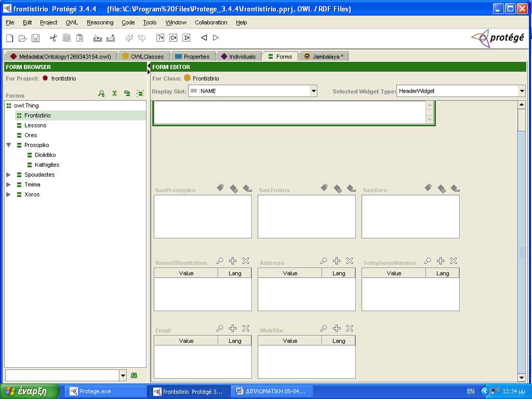This screenshot has width=532, height=399.
Task: Click the Paste clipboard toolbar icon
Action: point(79,37)
